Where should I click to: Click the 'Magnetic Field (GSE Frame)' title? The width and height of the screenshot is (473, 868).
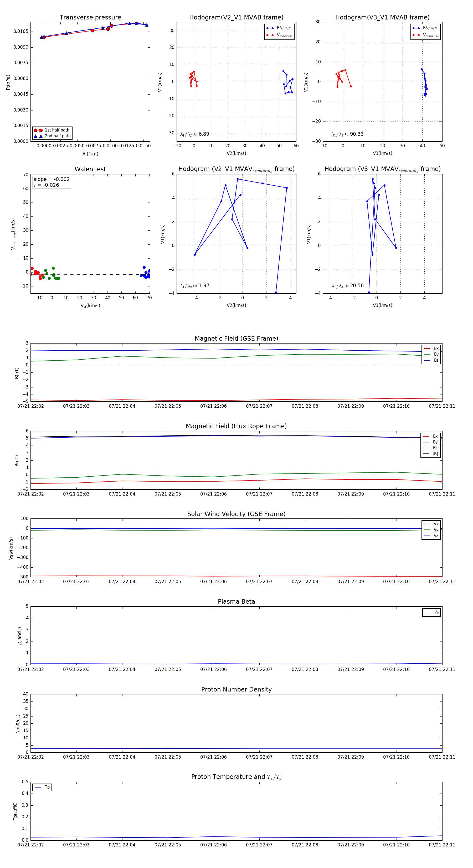point(236,339)
